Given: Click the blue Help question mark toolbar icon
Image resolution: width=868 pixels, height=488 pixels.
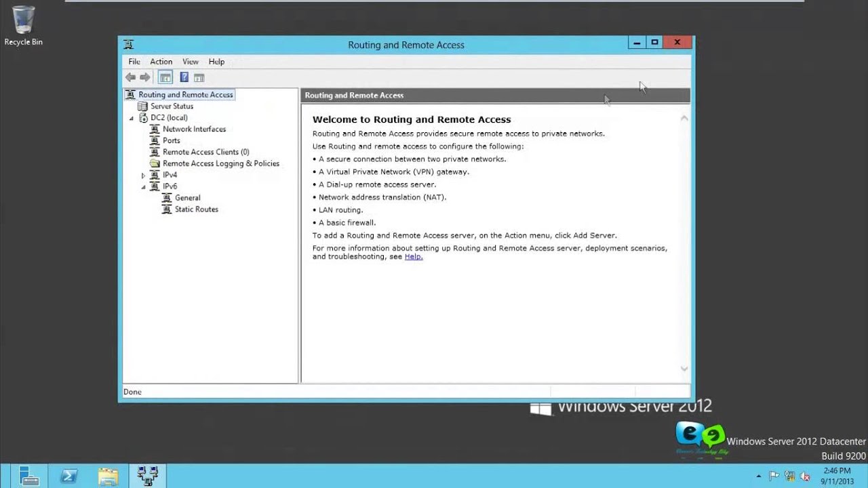Looking at the screenshot, I should [184, 77].
